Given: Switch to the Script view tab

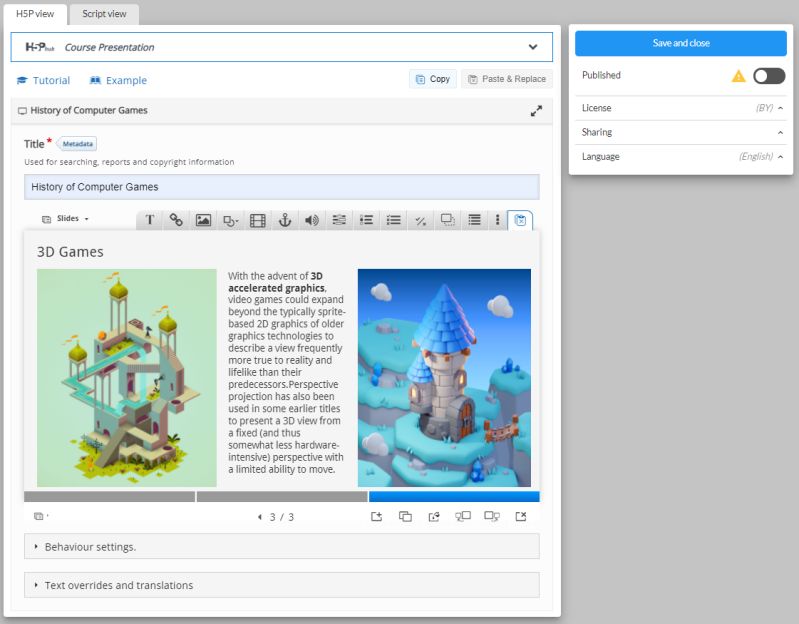Looking at the screenshot, I should (x=104, y=14).
